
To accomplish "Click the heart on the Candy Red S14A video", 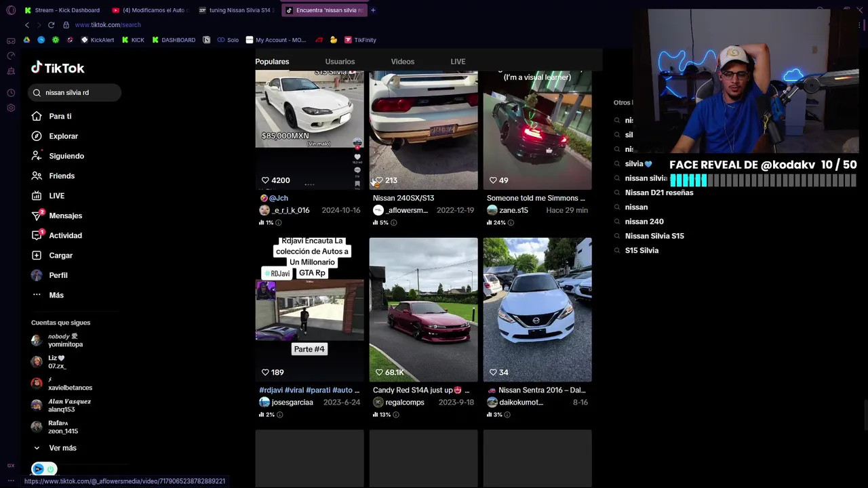I will tap(379, 372).
